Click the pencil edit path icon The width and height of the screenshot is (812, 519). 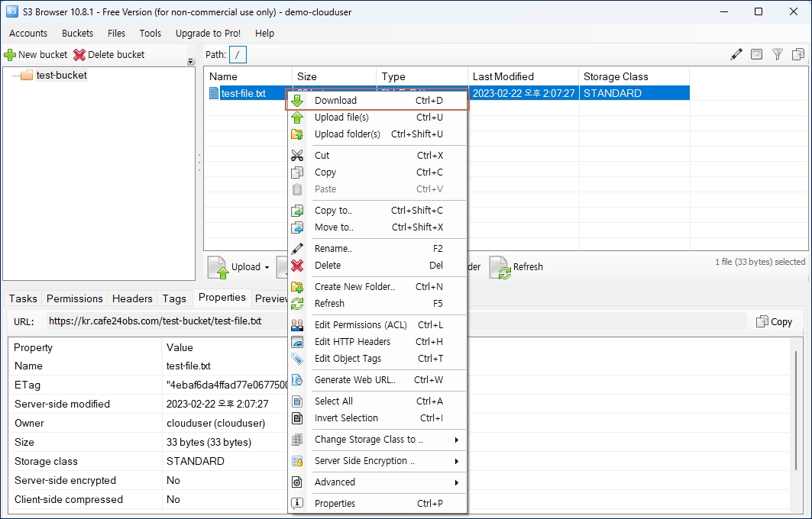(x=736, y=54)
